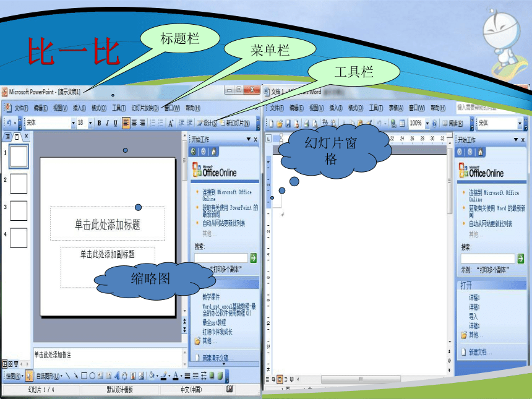Click the select objects arrow tool

[29, 375]
